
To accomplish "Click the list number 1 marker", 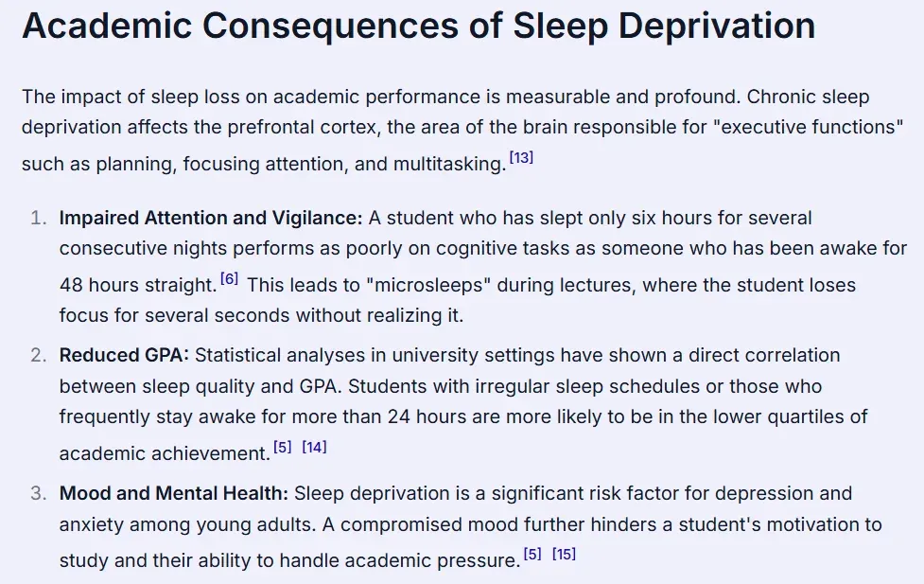I will tap(38, 218).
